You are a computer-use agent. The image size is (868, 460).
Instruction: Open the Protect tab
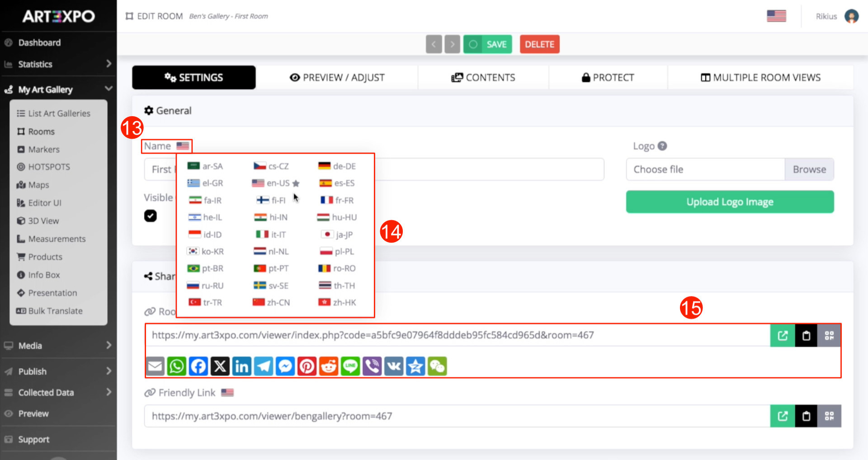pos(608,77)
